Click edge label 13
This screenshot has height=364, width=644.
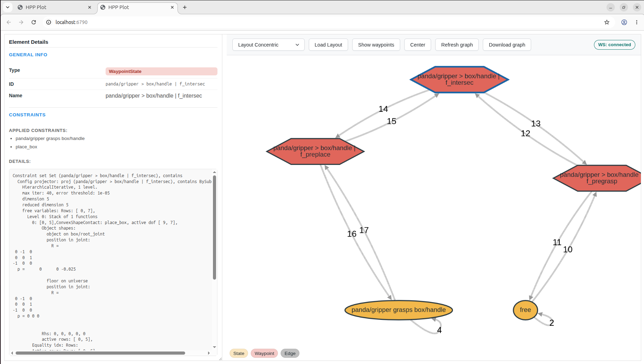pyautogui.click(x=536, y=124)
